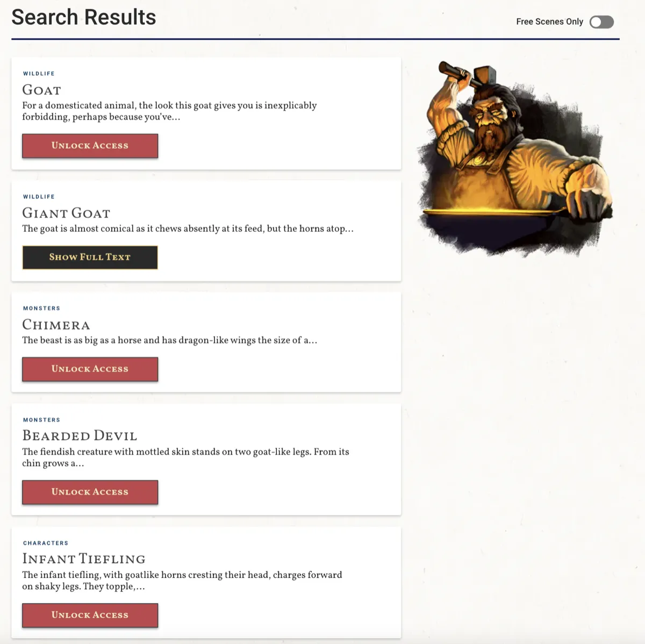Click the Wildlife label above Goat
This screenshot has height=644, width=645.
coord(39,74)
